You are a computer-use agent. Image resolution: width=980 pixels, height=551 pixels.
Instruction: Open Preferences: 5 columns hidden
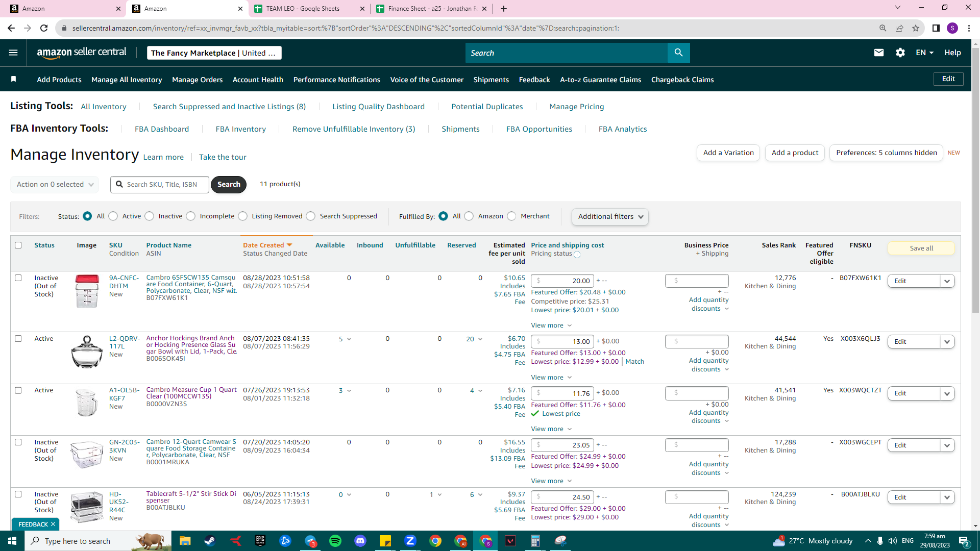click(887, 153)
